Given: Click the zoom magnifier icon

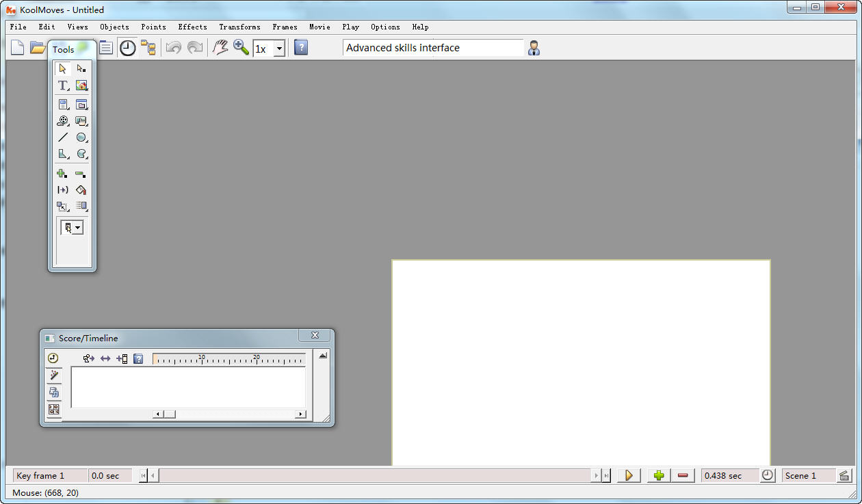Looking at the screenshot, I should (x=241, y=48).
